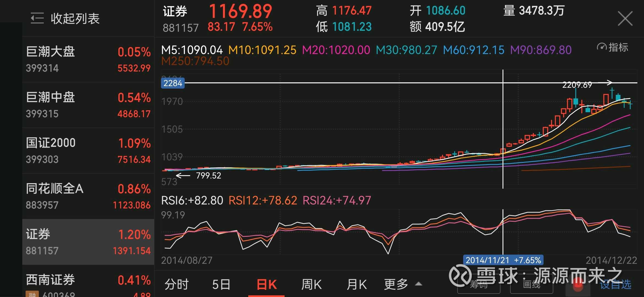Open the 筹码 chip distribution button

point(479,284)
